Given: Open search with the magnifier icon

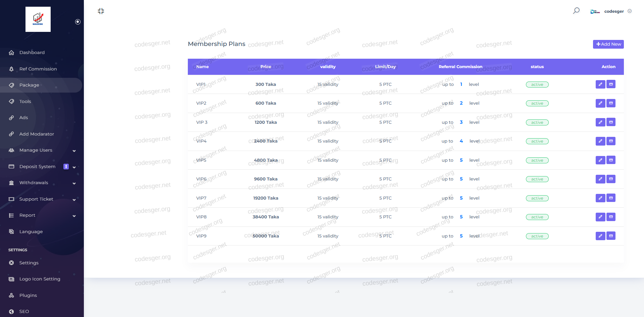Looking at the screenshot, I should click(576, 11).
